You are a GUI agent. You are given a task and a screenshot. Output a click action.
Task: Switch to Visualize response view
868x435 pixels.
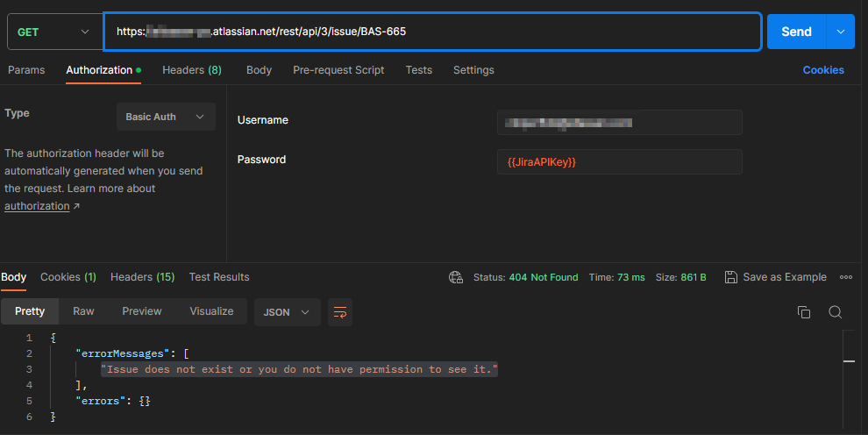(x=211, y=311)
